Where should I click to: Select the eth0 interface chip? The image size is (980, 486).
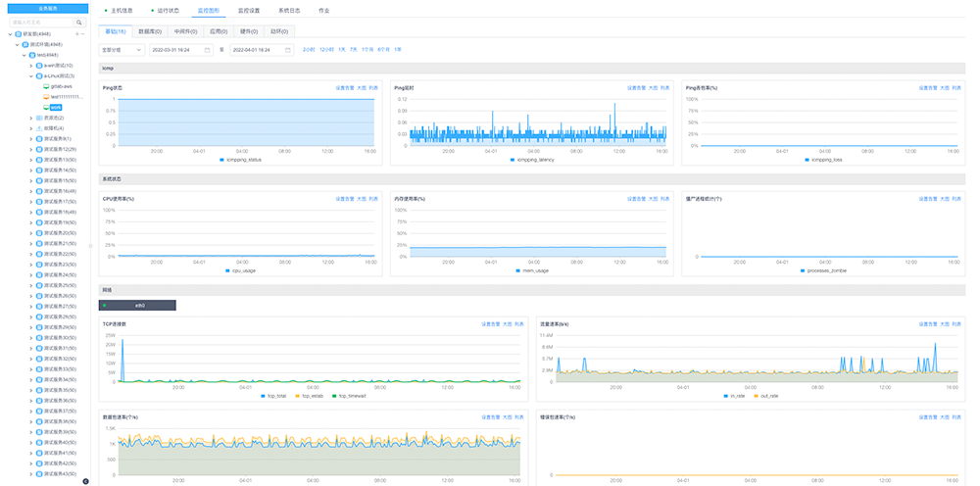pyautogui.click(x=137, y=306)
